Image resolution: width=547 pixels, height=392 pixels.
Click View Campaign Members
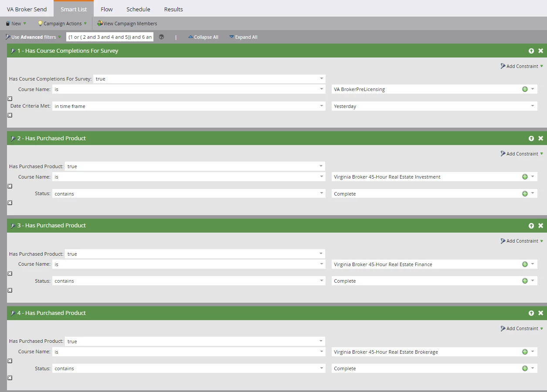[127, 24]
